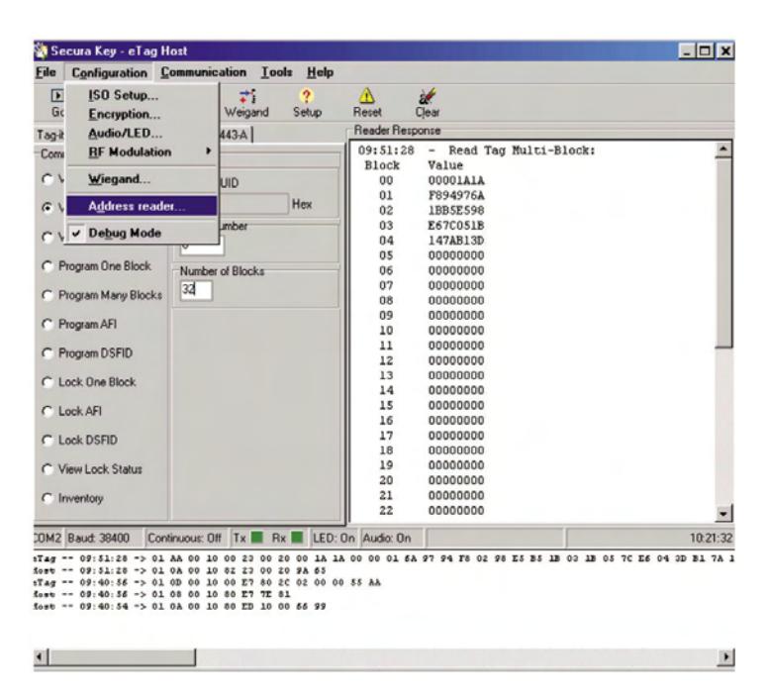Screen dimensions: 769x700
Task: Click the COM2 status bar entry
Action: pyautogui.click(x=48, y=539)
